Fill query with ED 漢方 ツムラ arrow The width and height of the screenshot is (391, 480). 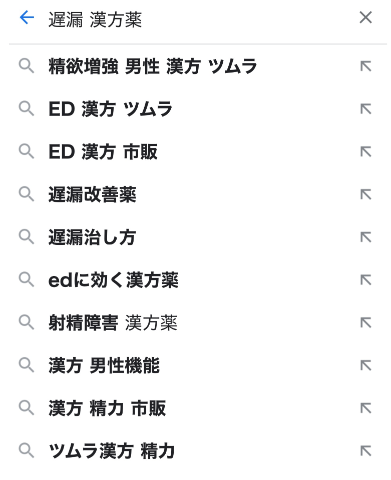(366, 109)
